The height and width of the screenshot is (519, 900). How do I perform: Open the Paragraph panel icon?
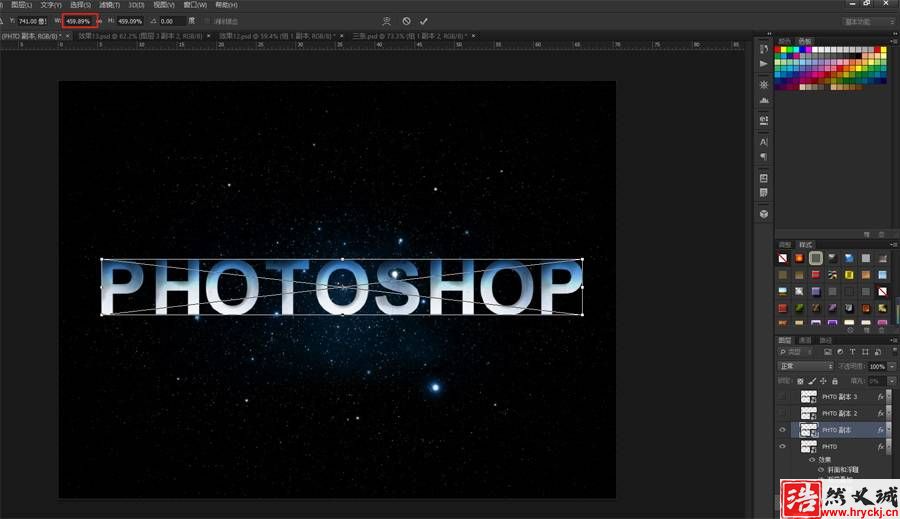tap(763, 157)
